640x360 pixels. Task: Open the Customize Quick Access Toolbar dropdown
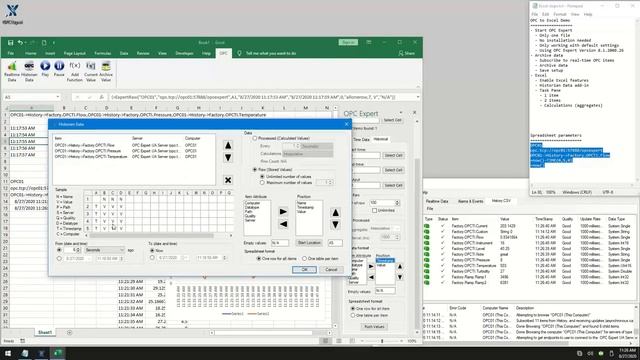[x=53, y=42]
